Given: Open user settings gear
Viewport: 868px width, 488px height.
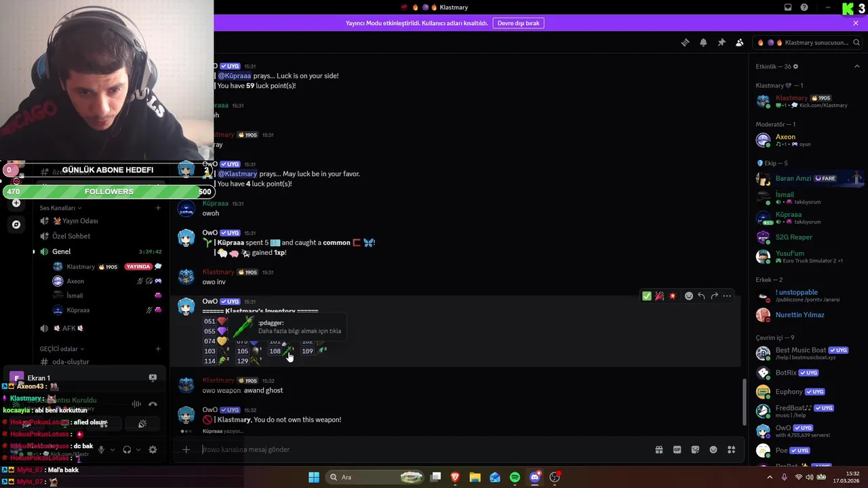Looking at the screenshot, I should (x=153, y=449).
